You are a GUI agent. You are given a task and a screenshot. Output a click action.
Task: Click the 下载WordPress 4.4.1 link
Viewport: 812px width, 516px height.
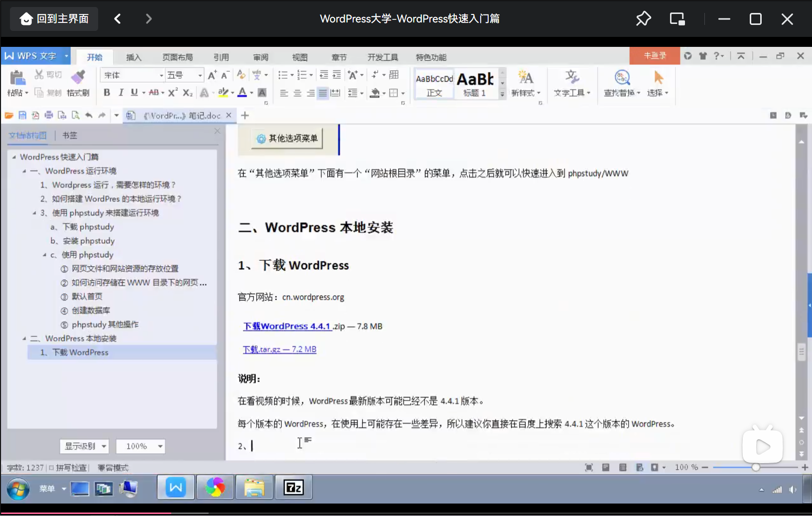pos(287,326)
